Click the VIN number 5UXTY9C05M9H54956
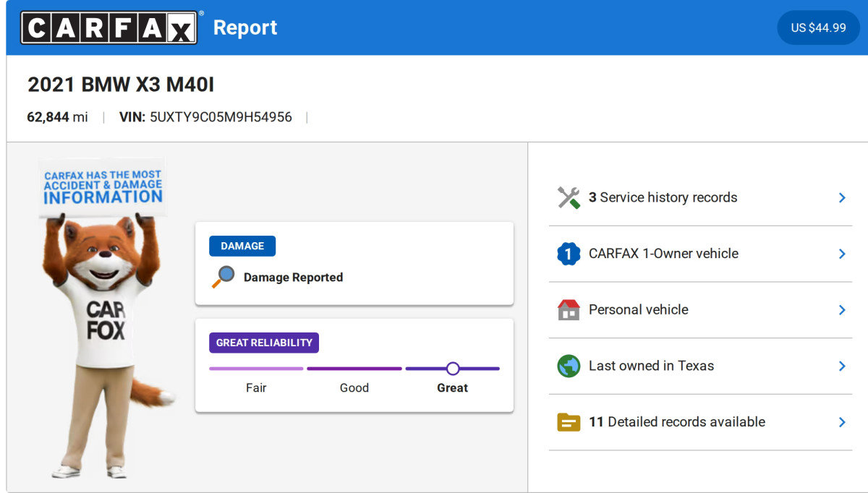 click(x=221, y=117)
